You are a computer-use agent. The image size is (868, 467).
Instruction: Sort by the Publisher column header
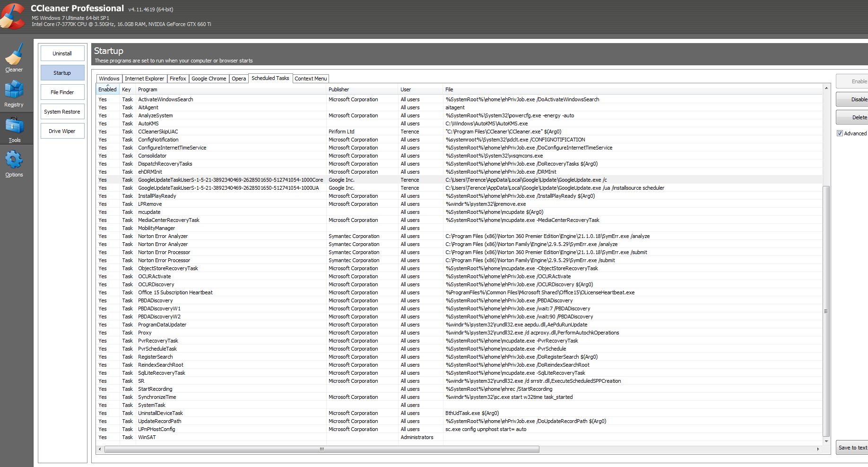[362, 89]
